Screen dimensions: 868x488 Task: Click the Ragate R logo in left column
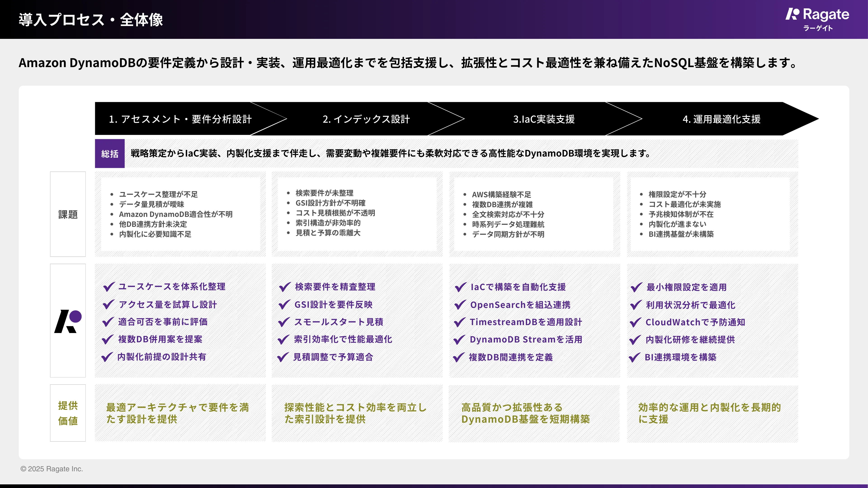[x=68, y=321]
